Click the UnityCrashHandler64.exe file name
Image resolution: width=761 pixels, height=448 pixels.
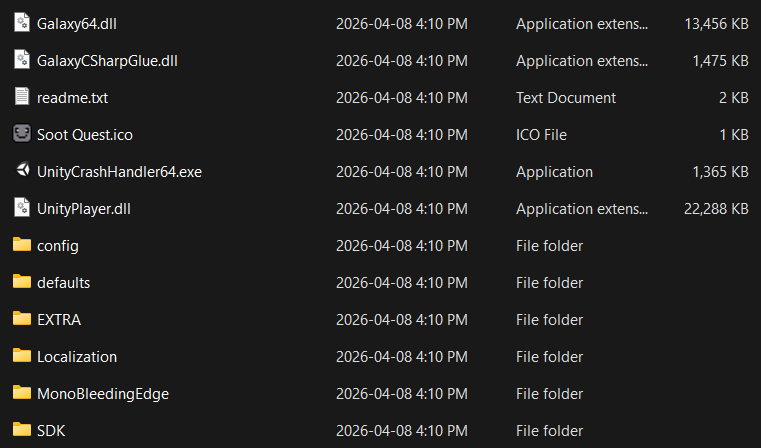point(119,172)
